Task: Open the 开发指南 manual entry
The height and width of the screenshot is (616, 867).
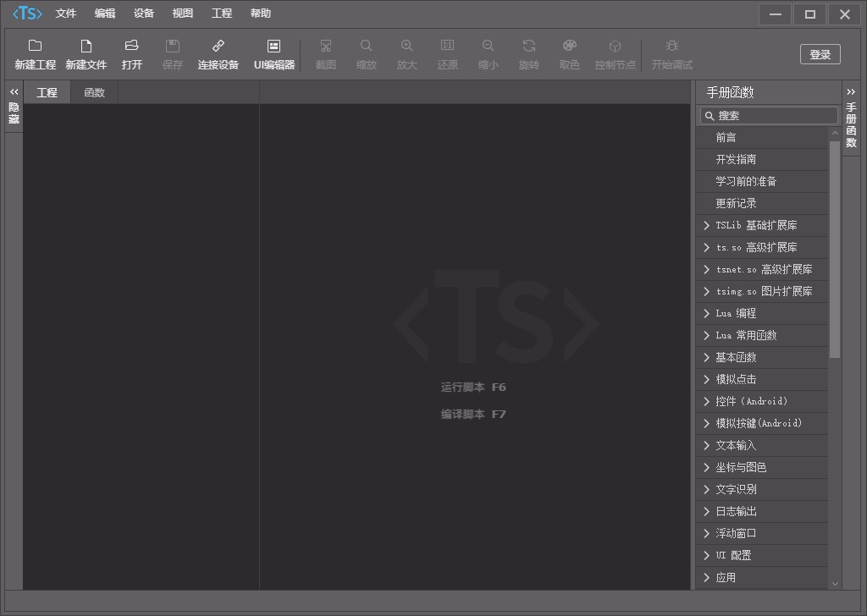Action: click(761, 159)
